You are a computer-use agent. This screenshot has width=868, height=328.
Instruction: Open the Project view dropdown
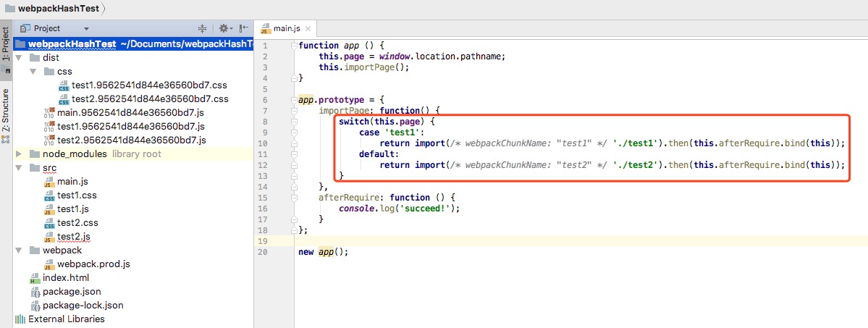[86, 29]
